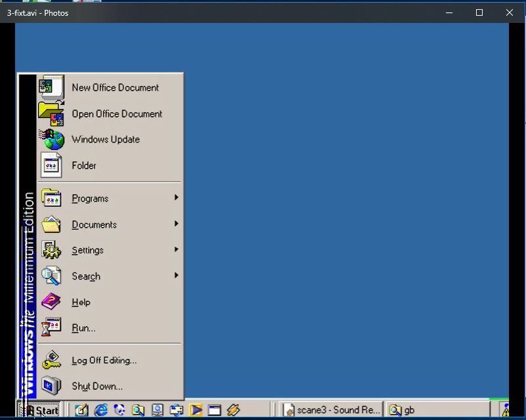Viewport: 526px width, 420px height.
Task: Maximize the Photos window
Action: pyautogui.click(x=479, y=12)
